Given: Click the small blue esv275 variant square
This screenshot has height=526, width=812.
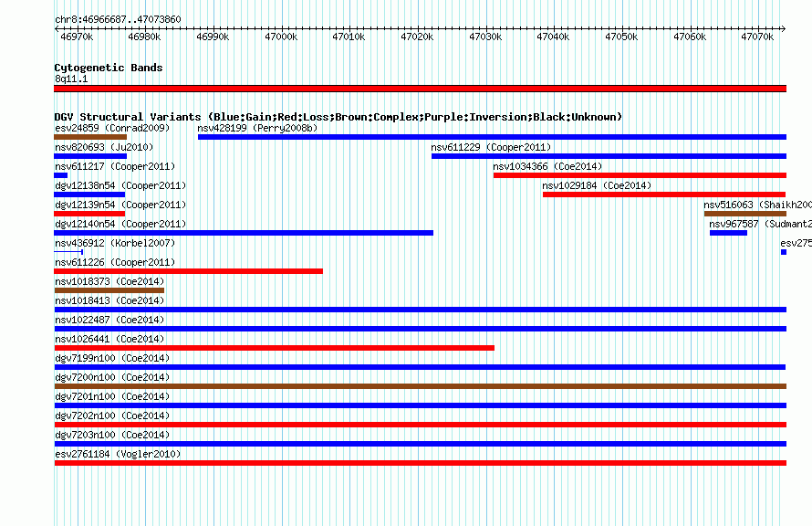Looking at the screenshot, I should coord(784,252).
